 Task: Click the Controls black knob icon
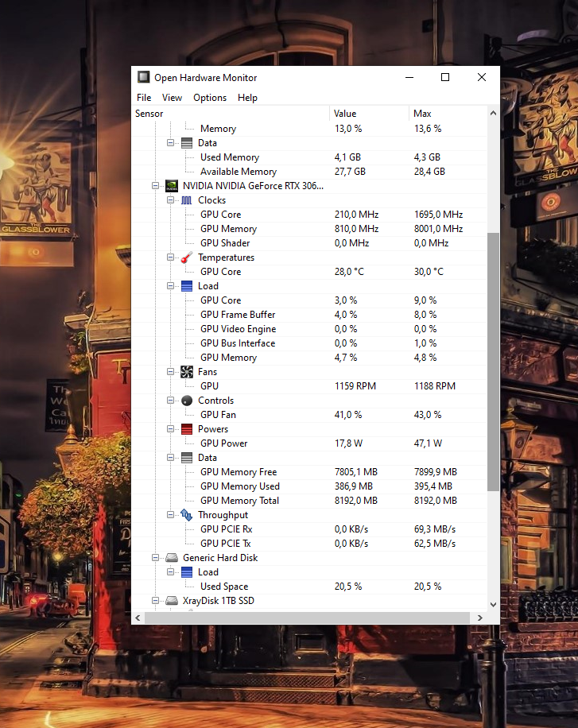186,401
